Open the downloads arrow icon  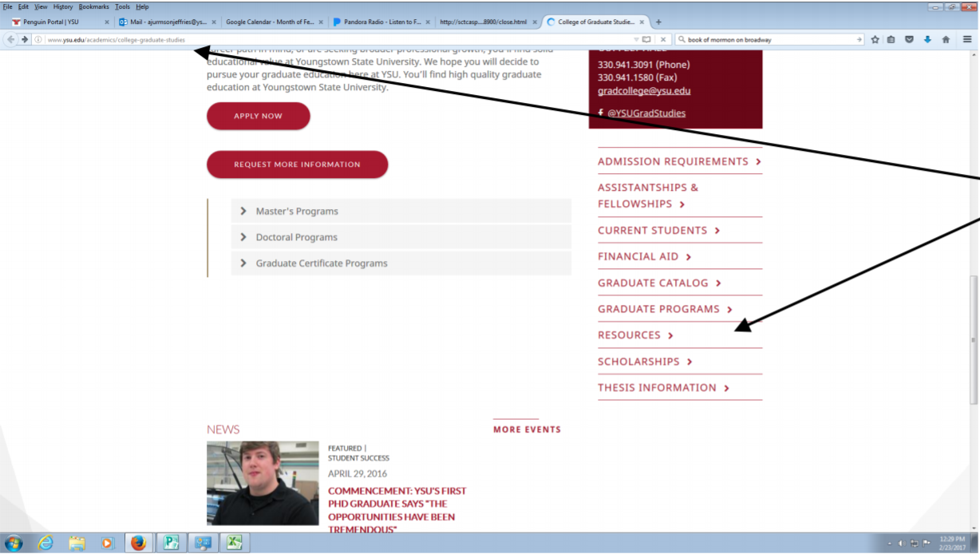click(927, 39)
